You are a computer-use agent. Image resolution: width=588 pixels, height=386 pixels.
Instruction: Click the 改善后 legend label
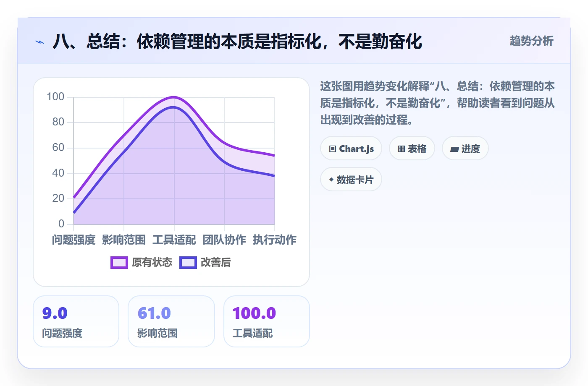[x=216, y=263]
